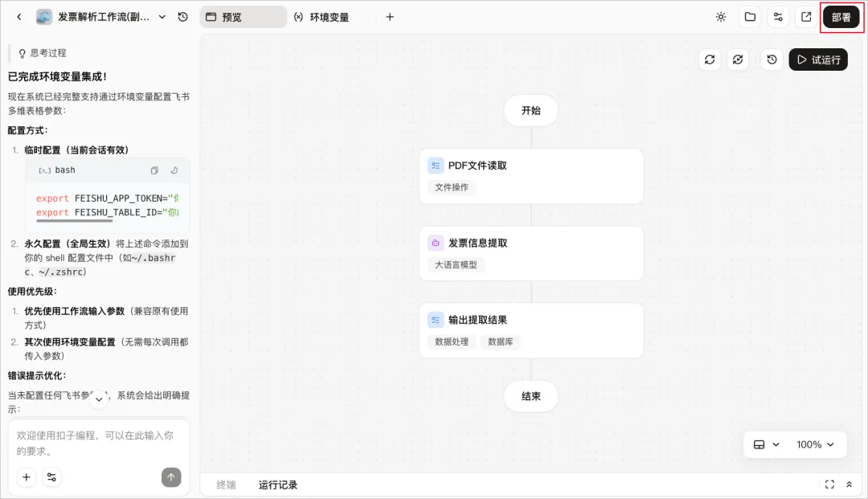Screen dimensions: 868x499
Task: Open the canvas run history clock icon
Action: click(x=772, y=59)
